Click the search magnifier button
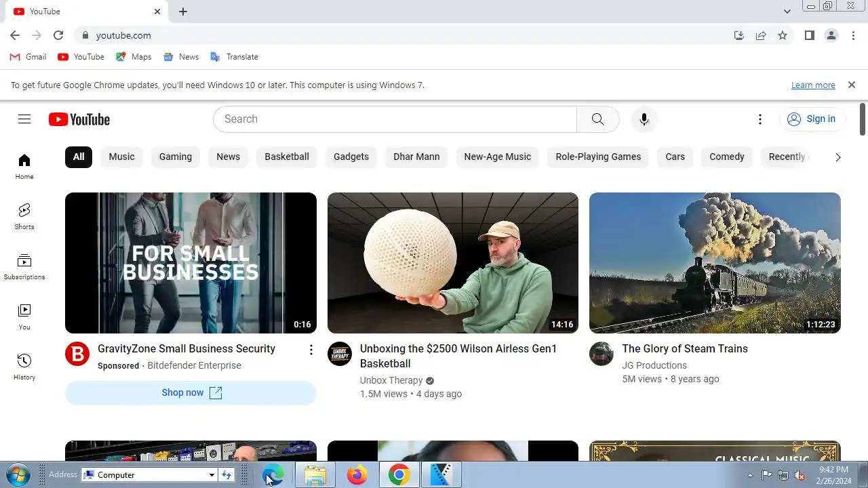The height and width of the screenshot is (488, 868). coord(597,119)
